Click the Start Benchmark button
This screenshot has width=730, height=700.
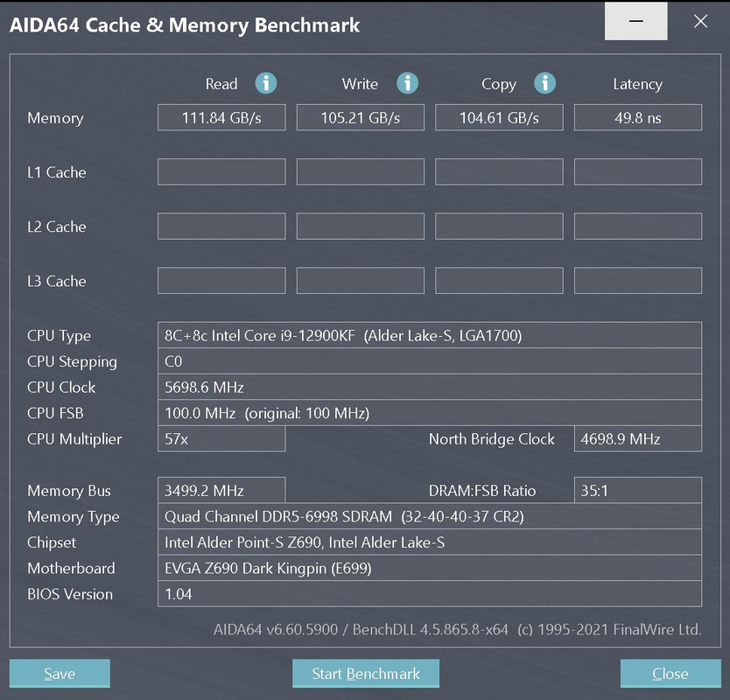point(366,674)
